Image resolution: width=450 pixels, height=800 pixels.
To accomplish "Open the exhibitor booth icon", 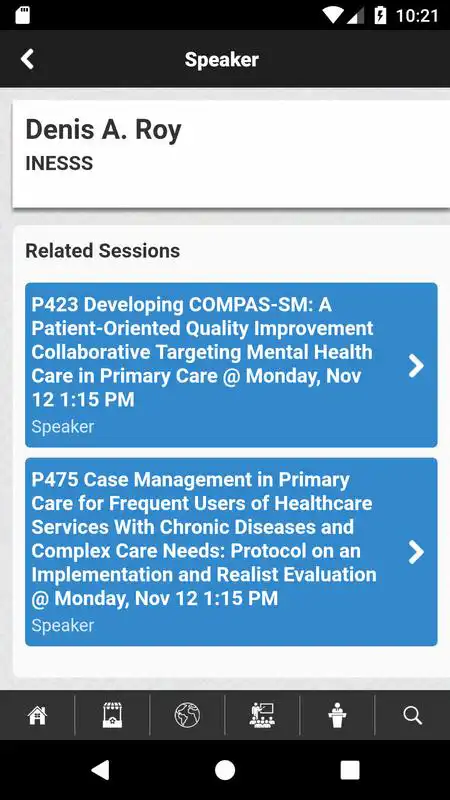I will pyautogui.click(x=112, y=715).
